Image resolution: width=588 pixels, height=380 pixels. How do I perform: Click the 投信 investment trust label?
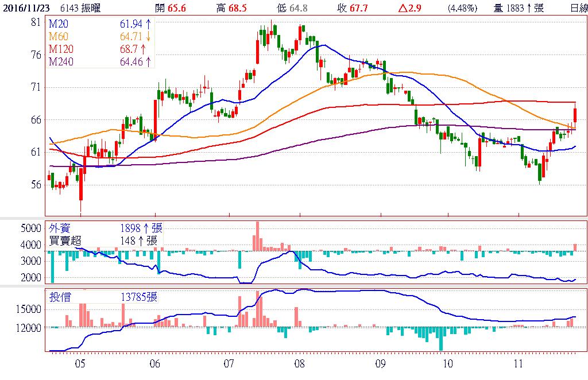[60, 297]
